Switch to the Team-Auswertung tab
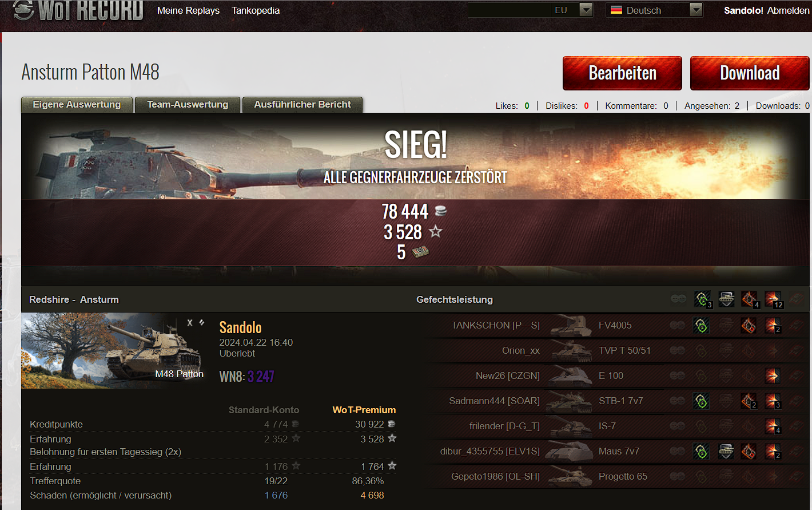 point(188,104)
